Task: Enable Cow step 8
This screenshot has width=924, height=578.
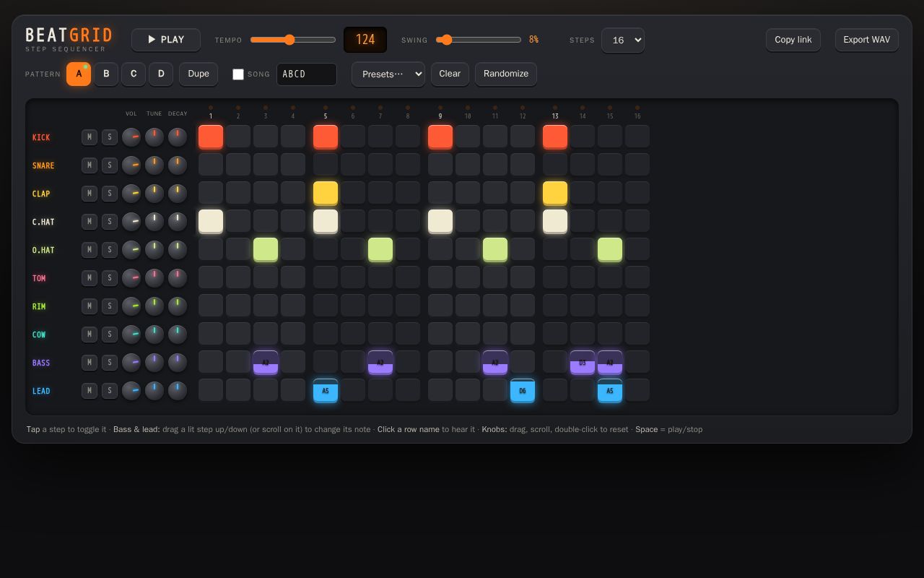Action: (x=408, y=334)
